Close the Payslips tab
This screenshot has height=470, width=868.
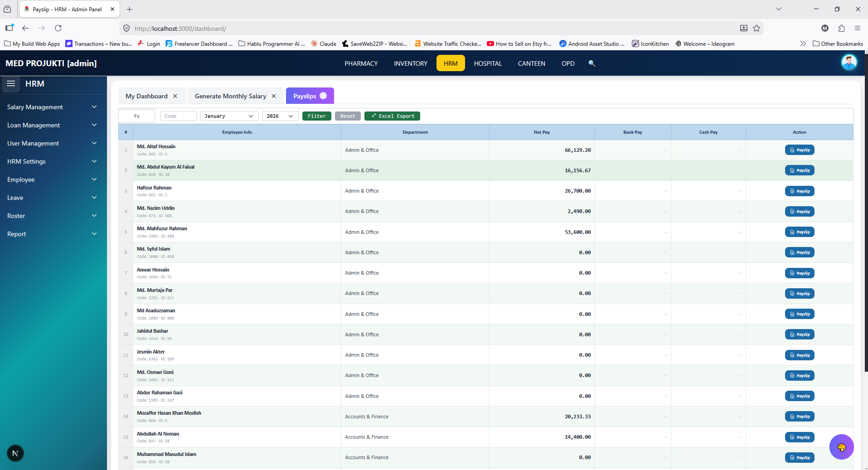click(x=323, y=96)
